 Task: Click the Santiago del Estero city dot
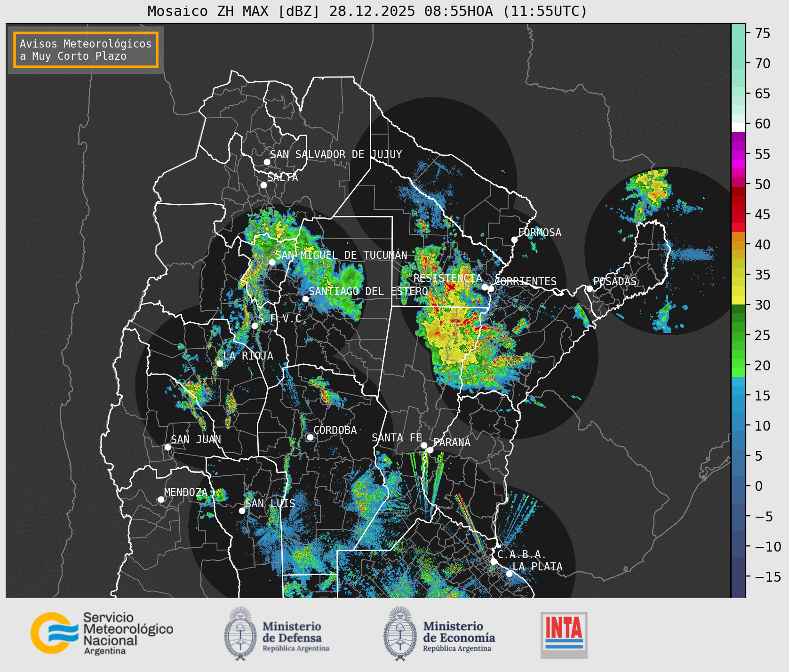pos(305,299)
